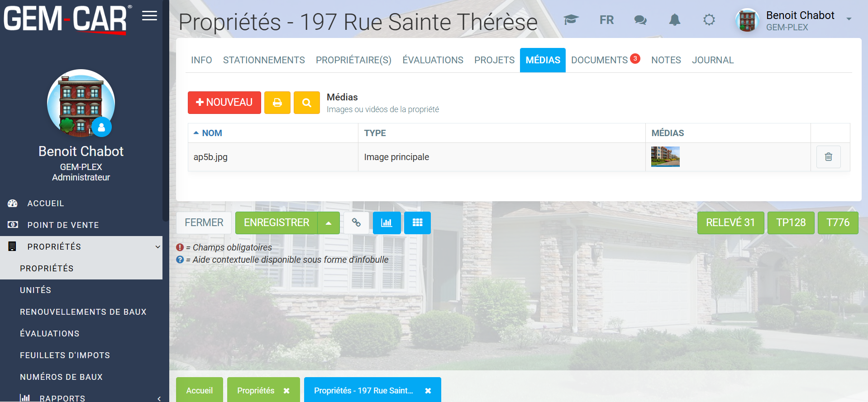The image size is (868, 402).
Task: Click the yellow print button
Action: point(277,103)
